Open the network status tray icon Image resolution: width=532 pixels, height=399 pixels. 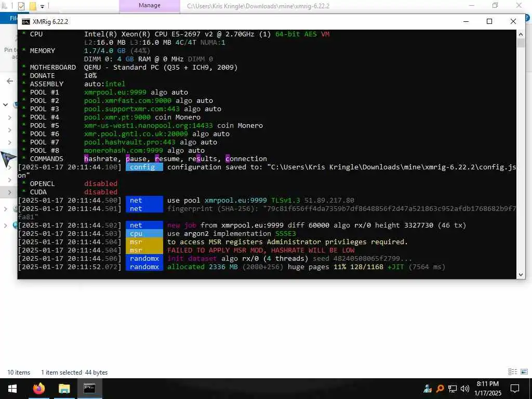coord(453,389)
